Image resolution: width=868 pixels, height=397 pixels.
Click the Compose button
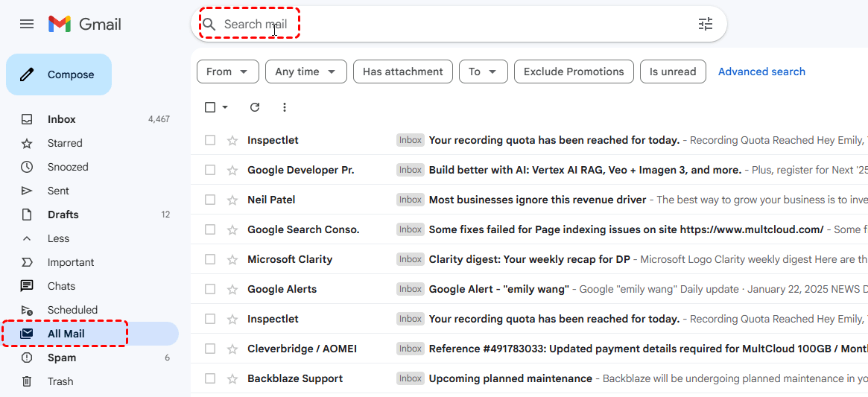coord(59,74)
